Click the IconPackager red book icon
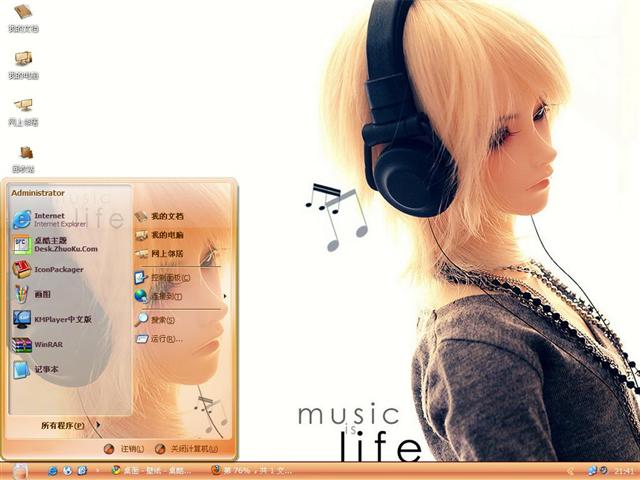Image resolution: width=640 pixels, height=480 pixels. (22, 269)
